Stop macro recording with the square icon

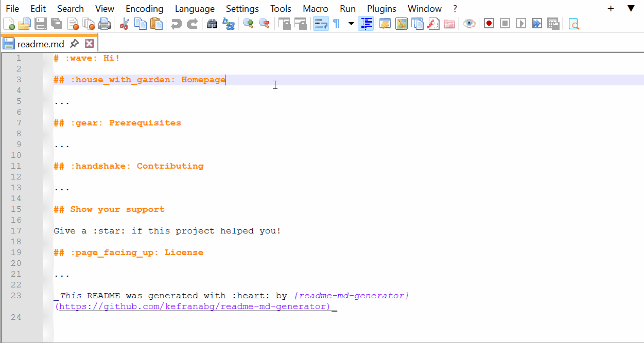[505, 23]
